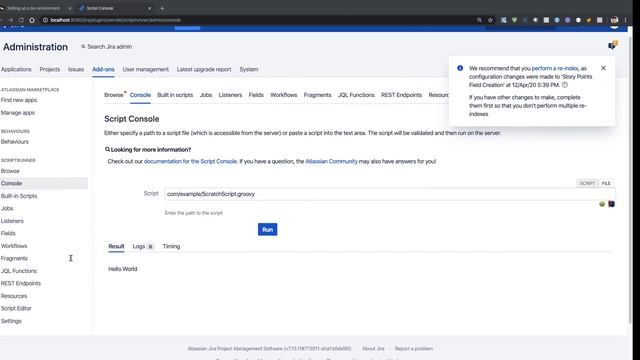Select Console in the sidebar
640x360 pixels.
tap(44, 183)
